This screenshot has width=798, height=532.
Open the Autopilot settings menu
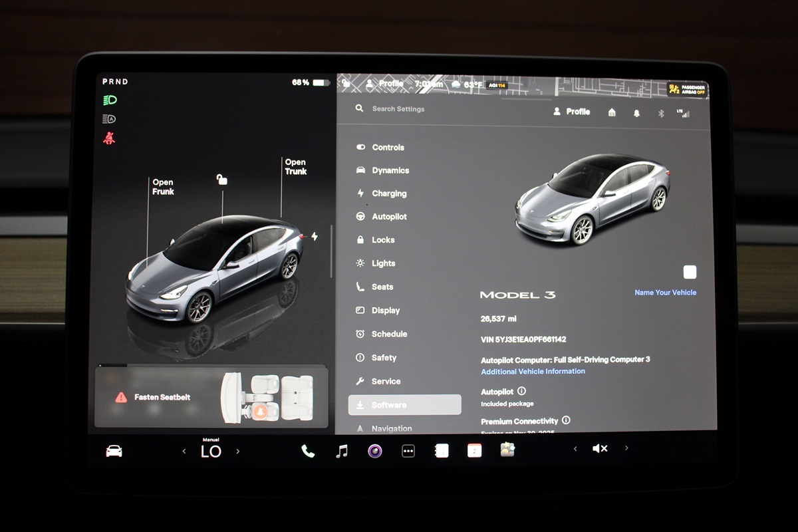point(389,217)
